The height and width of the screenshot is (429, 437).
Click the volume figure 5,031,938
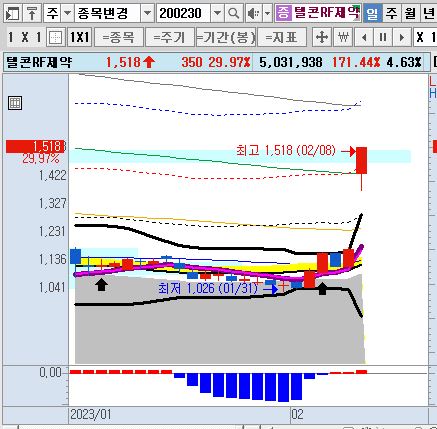click(x=291, y=62)
